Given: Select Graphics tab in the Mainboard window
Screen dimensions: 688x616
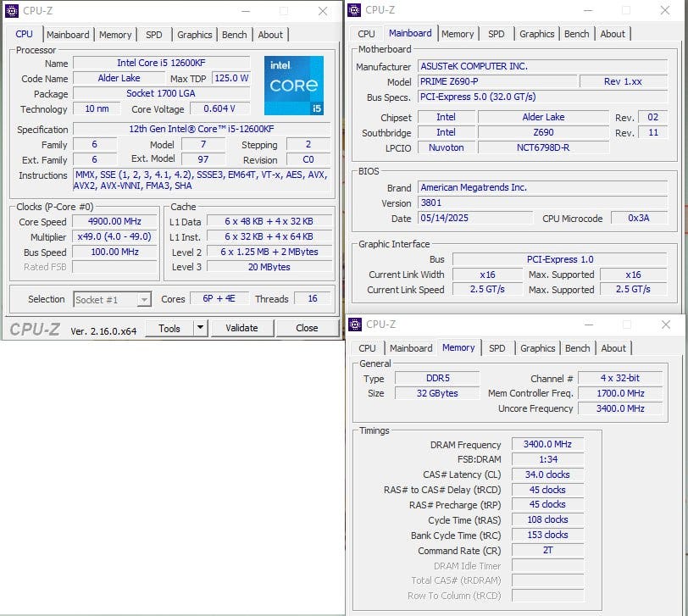Looking at the screenshot, I should (536, 34).
